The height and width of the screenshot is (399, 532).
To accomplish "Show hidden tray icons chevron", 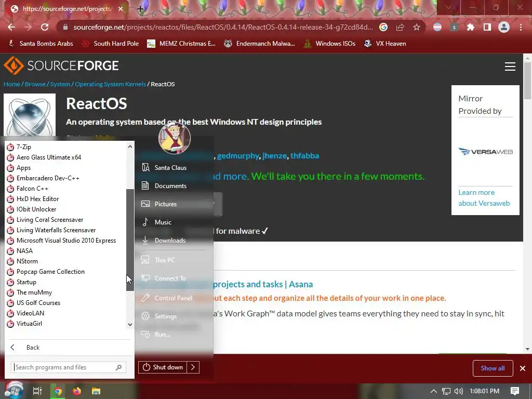I will pos(433,391).
